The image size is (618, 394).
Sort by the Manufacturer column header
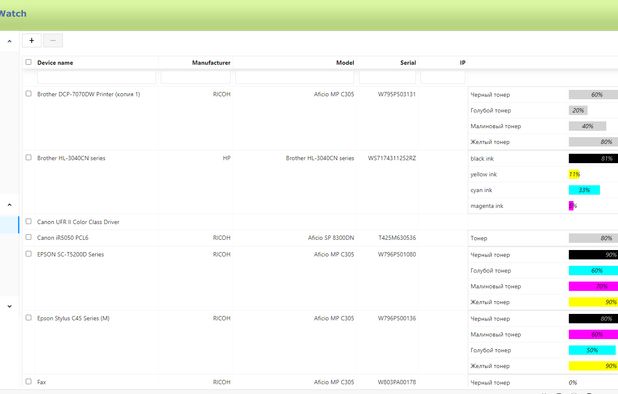[211, 63]
